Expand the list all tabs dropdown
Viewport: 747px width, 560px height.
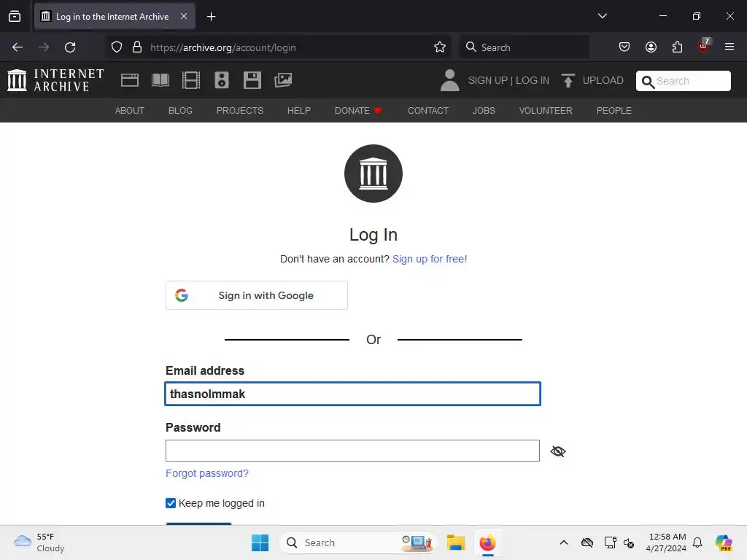(602, 16)
